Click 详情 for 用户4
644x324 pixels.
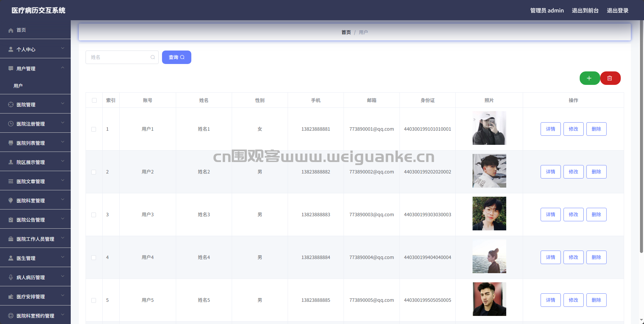[550, 257]
